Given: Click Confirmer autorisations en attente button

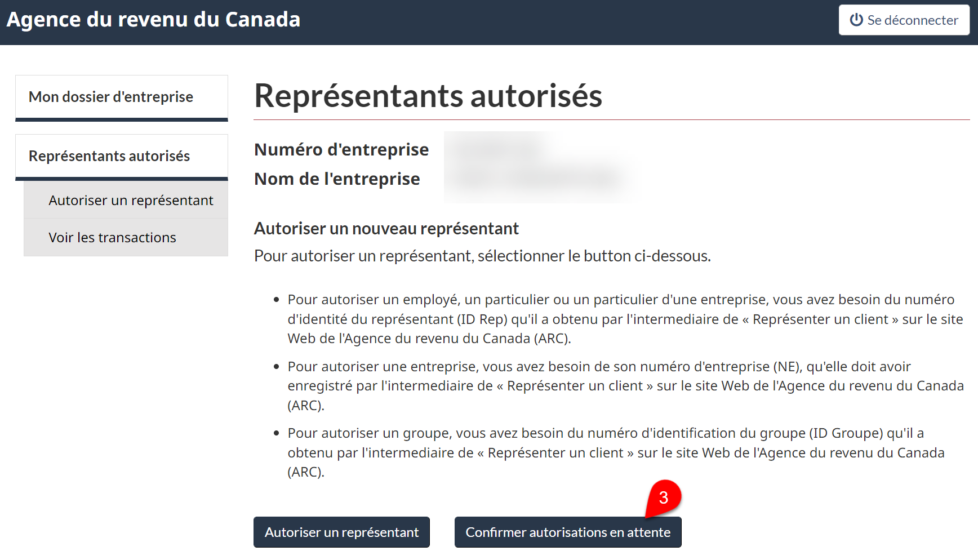Looking at the screenshot, I should [x=568, y=532].
